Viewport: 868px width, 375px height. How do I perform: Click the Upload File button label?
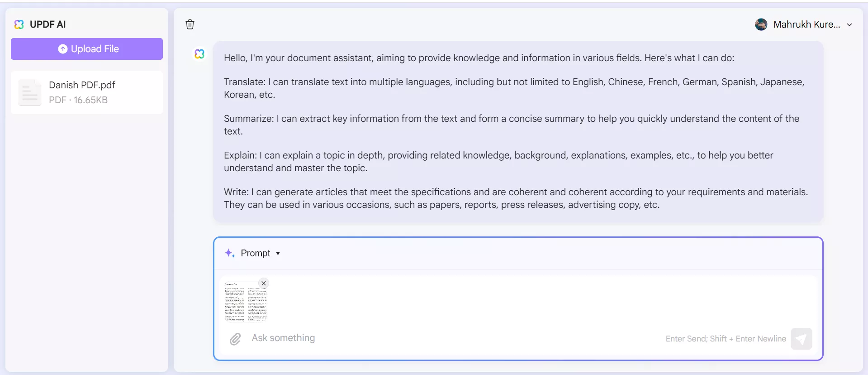pyautogui.click(x=95, y=49)
